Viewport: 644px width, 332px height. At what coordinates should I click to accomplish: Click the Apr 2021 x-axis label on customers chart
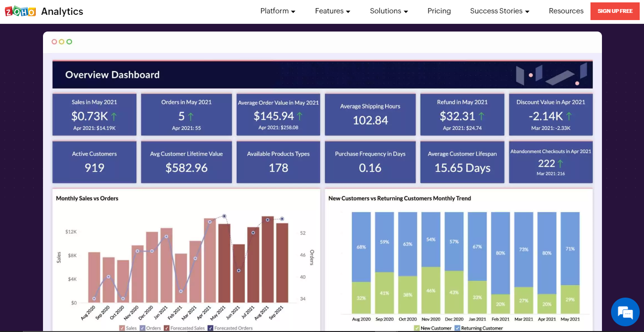[x=547, y=319]
